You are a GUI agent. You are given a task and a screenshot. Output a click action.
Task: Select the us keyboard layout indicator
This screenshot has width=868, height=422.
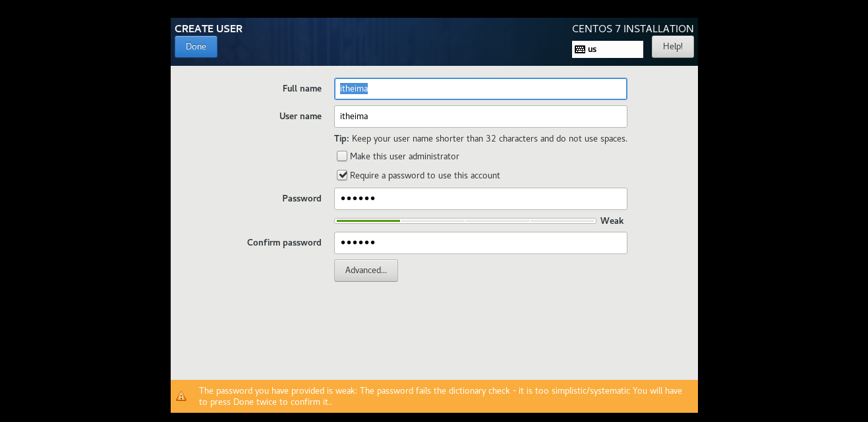pos(608,49)
